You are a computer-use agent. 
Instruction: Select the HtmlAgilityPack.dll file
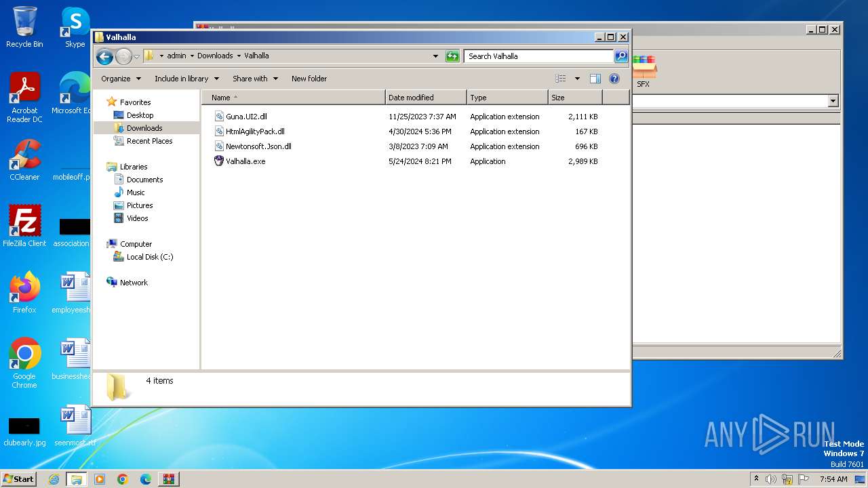255,131
